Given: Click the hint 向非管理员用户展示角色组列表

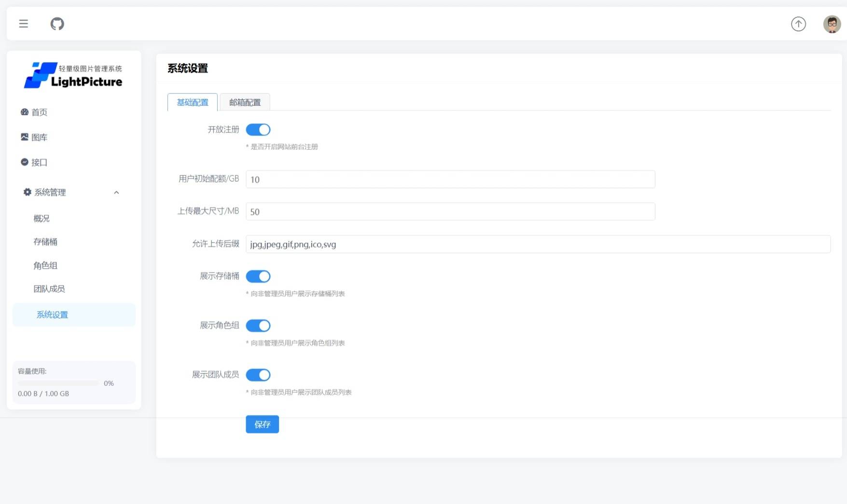Looking at the screenshot, I should (295, 343).
